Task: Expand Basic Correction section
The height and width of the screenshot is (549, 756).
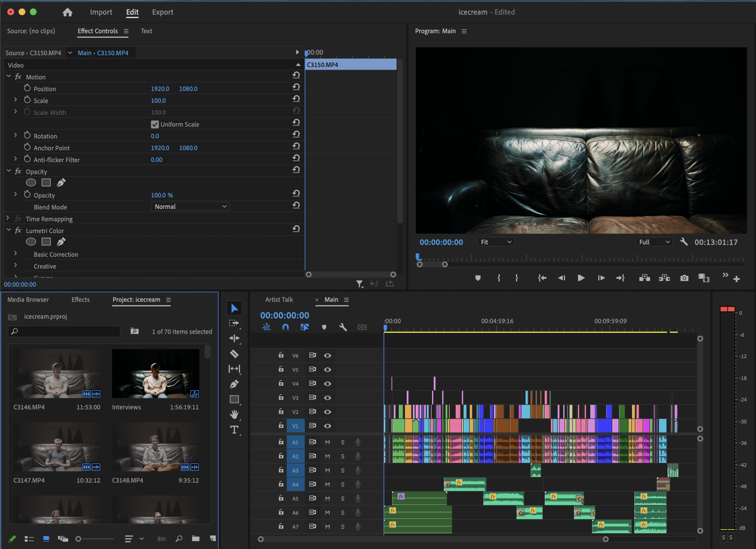Action: (15, 254)
